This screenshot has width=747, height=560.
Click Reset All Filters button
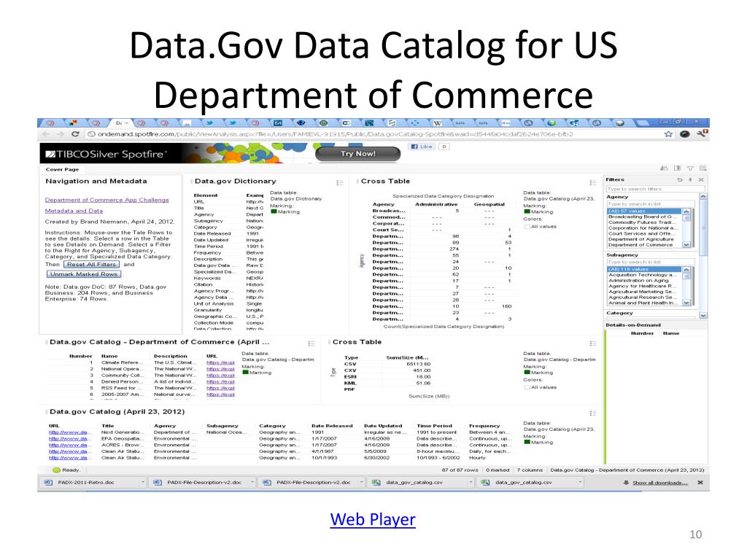[91, 264]
